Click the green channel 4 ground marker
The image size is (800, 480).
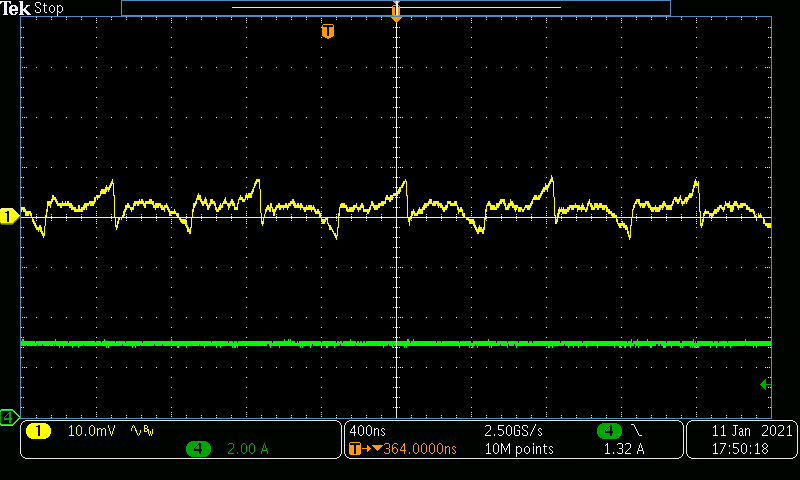pos(8,416)
